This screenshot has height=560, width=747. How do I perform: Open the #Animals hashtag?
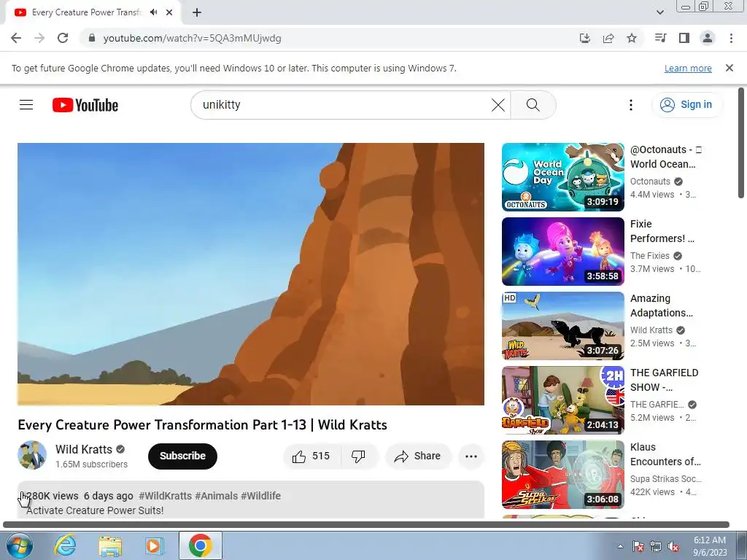216,496
